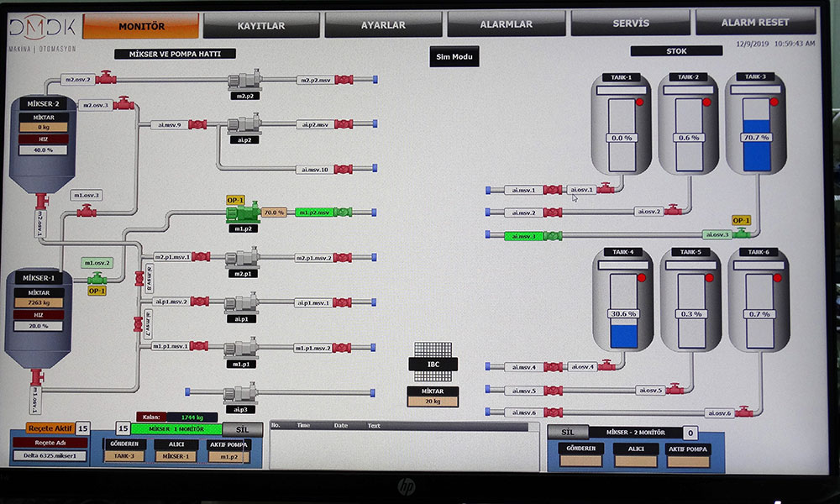The image size is (840, 504).
Task: Toggle the ai.osv.5 valve
Action: click(675, 388)
